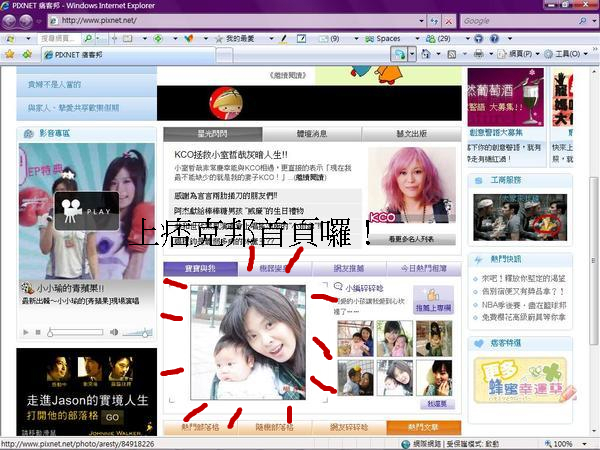Open link NBA季後賽，盡在籃球邦

523,305
